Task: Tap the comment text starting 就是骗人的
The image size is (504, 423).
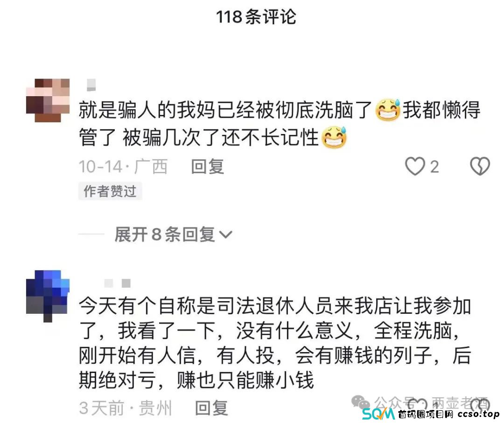Action: tap(280, 124)
